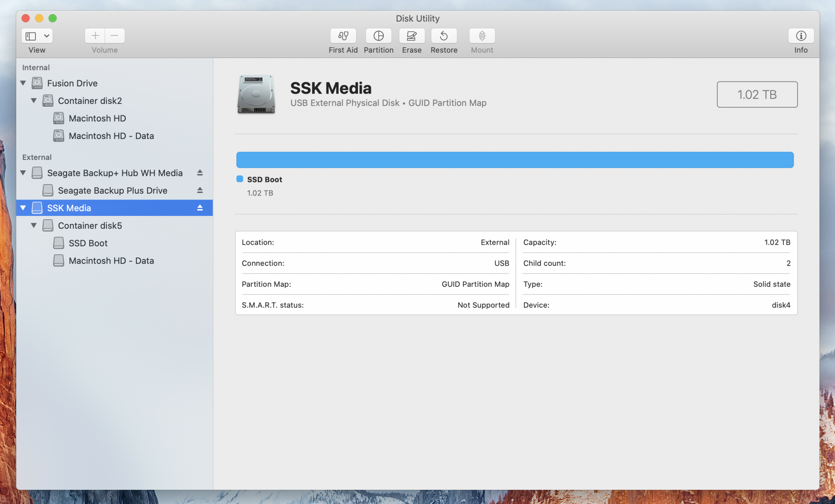Click the 1.02 TB capacity box
This screenshot has height=504, width=835.
tap(757, 94)
